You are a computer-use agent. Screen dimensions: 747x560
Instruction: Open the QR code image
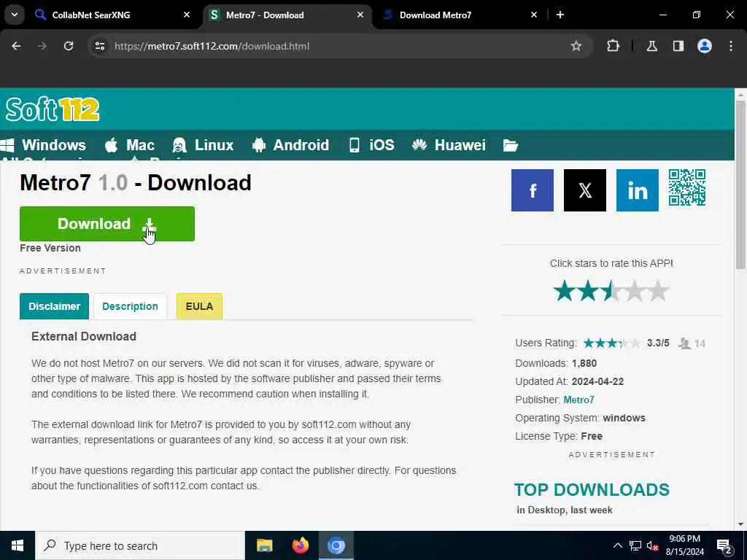pos(686,187)
